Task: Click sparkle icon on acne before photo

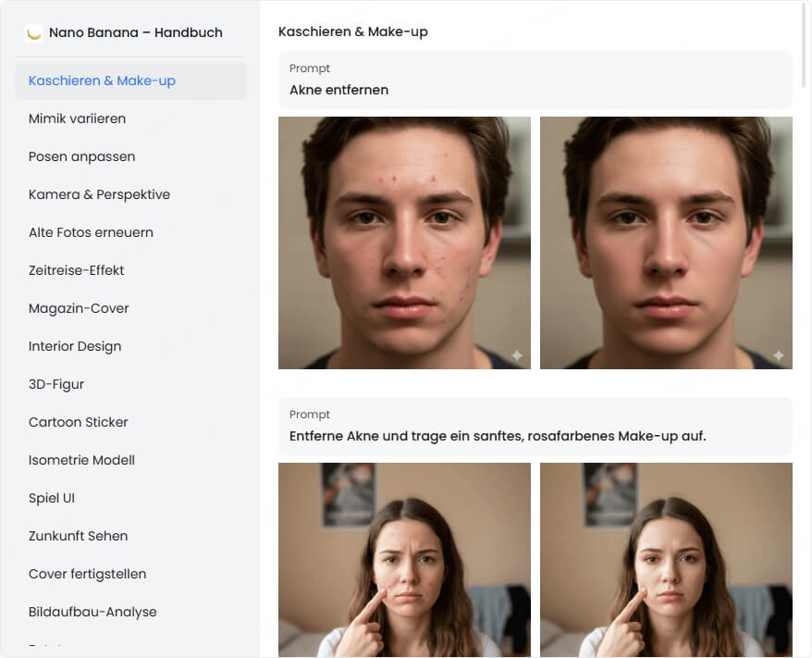Action: (516, 355)
